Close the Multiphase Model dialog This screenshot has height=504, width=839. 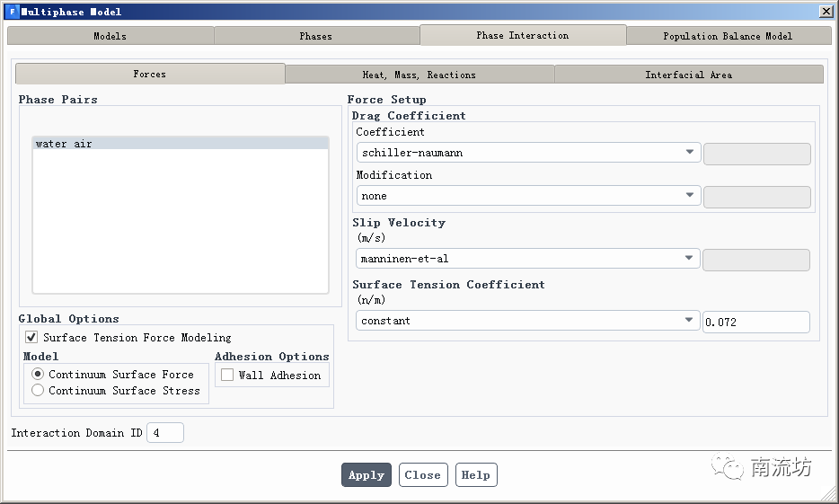[x=826, y=12]
